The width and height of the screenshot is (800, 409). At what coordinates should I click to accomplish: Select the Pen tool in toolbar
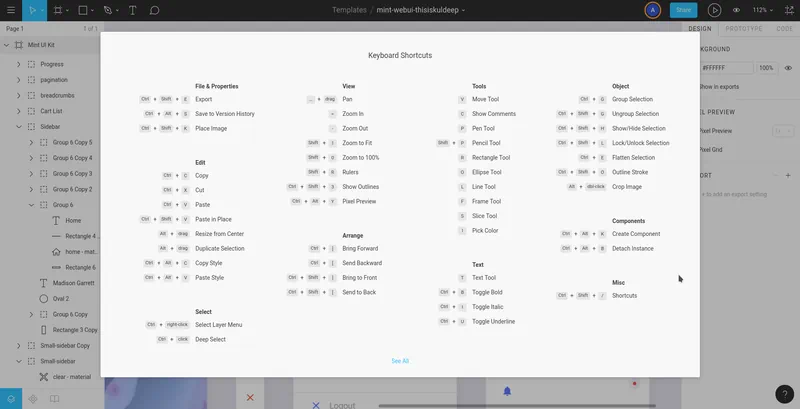107,10
